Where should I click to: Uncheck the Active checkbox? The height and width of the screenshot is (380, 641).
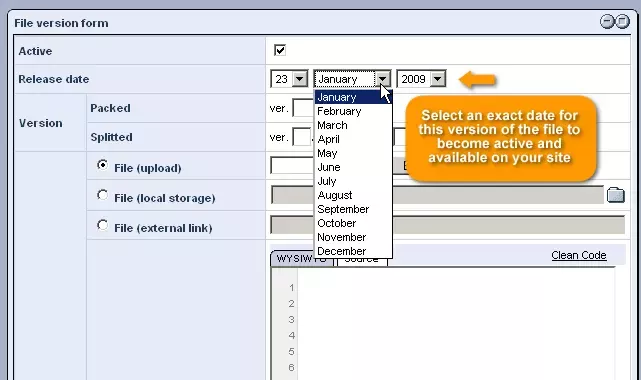(280, 50)
